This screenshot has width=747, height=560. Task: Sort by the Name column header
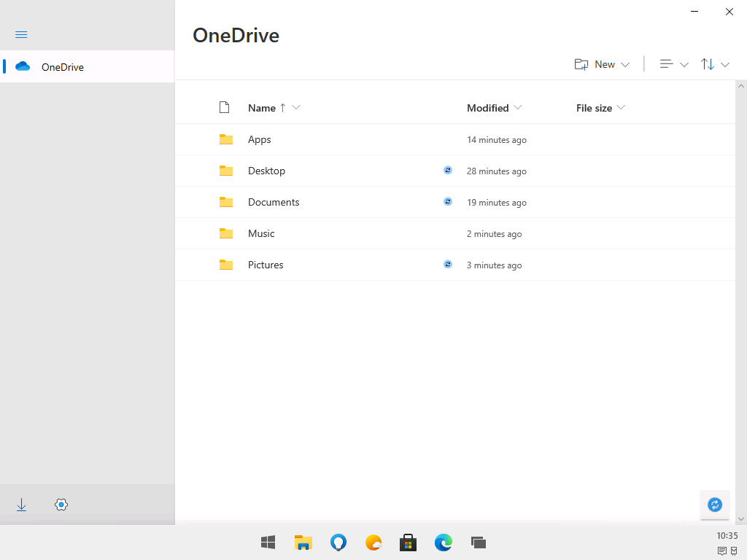click(262, 108)
